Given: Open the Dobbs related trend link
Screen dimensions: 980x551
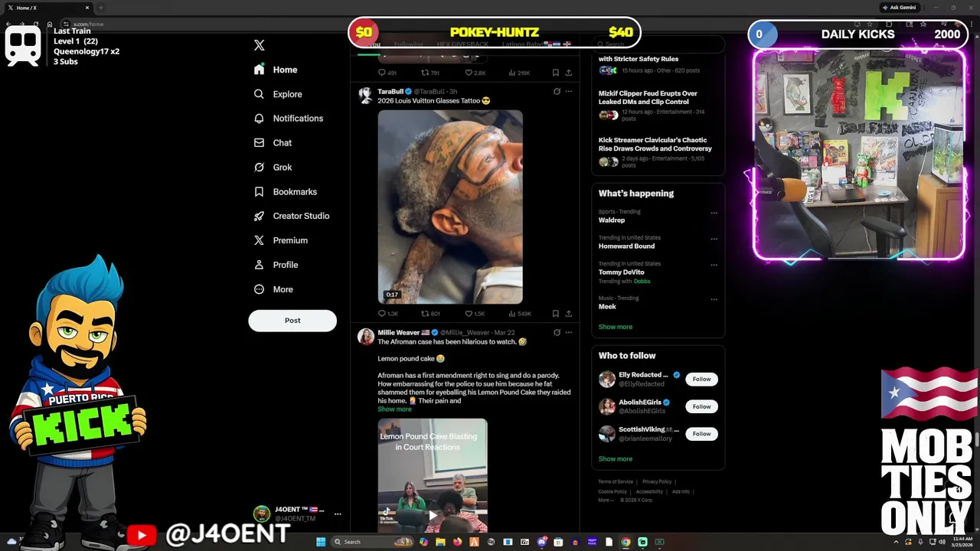Looking at the screenshot, I should pyautogui.click(x=642, y=282).
